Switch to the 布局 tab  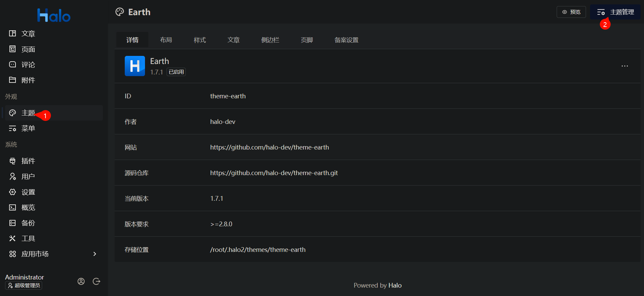click(x=166, y=40)
